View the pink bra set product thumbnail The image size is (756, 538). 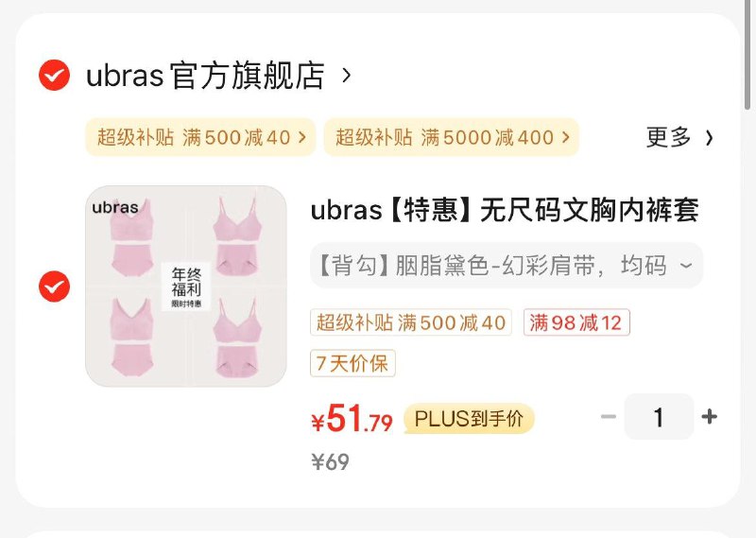pos(186,286)
